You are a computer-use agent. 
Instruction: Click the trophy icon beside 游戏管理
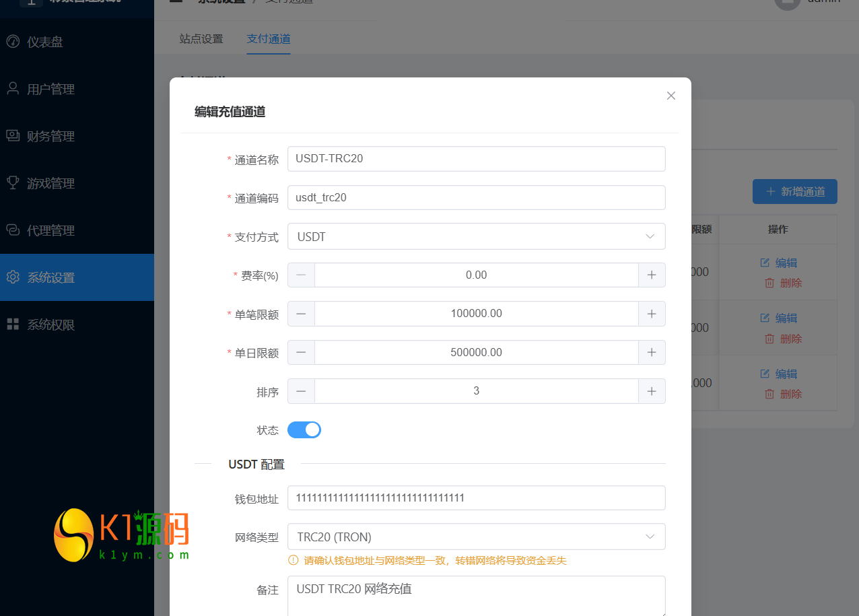click(x=13, y=182)
